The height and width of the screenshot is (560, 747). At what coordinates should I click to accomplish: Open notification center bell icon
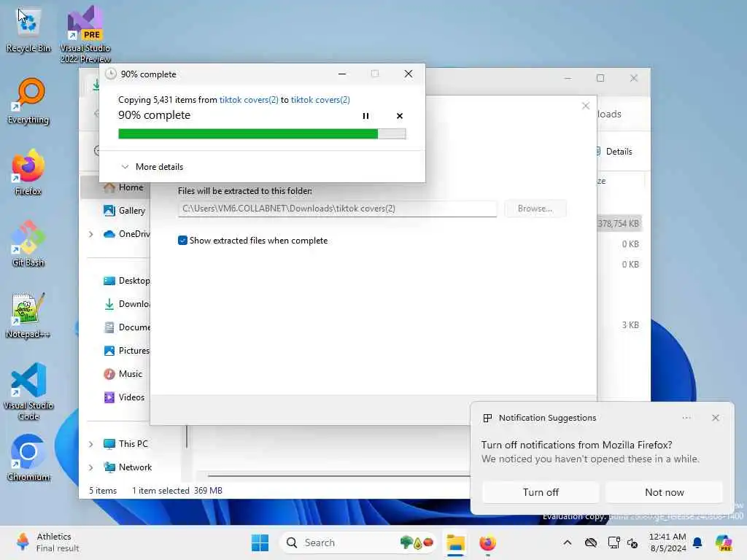697,542
